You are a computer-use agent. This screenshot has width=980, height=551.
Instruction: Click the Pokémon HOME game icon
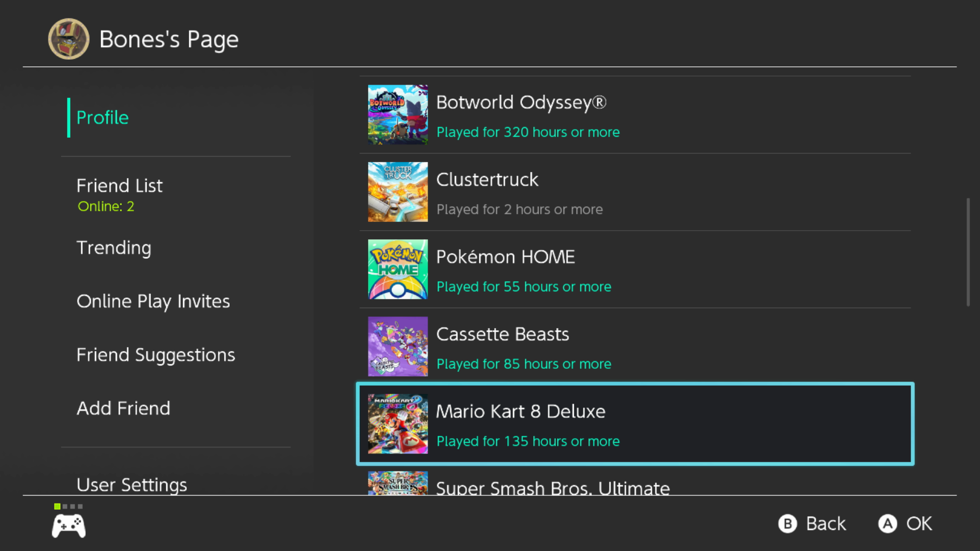[x=398, y=269]
